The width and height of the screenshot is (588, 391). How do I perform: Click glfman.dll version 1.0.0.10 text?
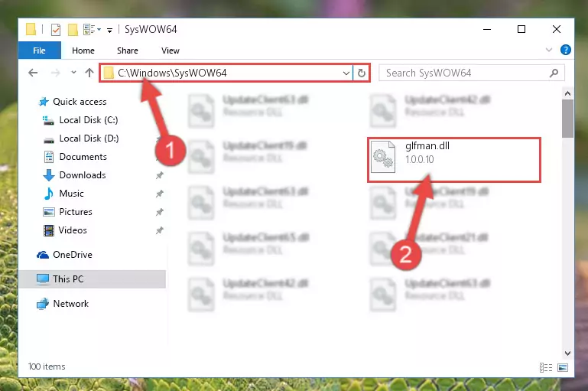click(x=420, y=159)
